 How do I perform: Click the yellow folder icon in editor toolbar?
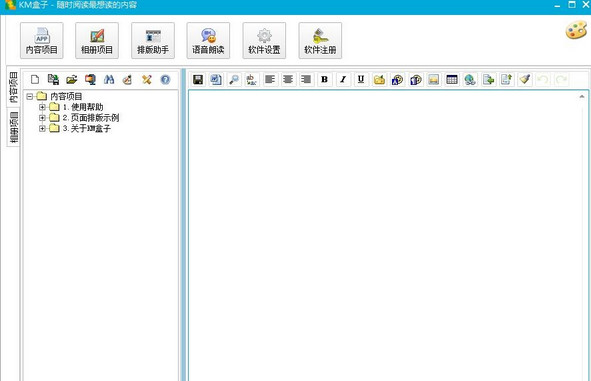[379, 80]
